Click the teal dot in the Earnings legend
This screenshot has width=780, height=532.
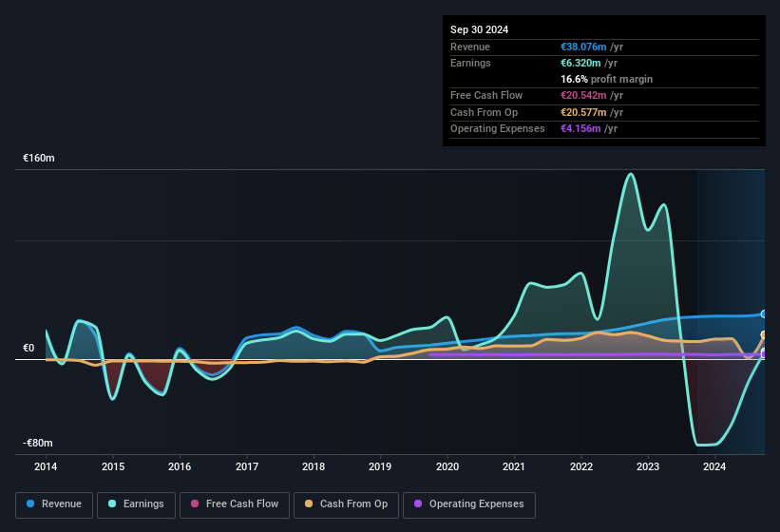click(x=112, y=503)
